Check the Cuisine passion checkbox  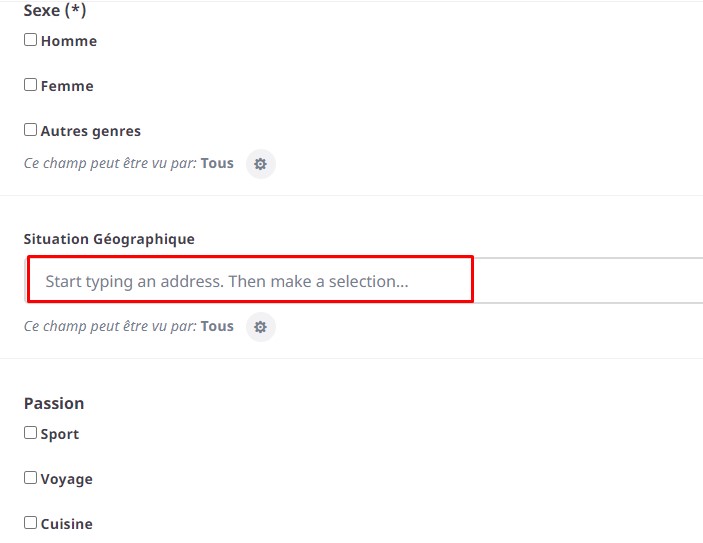[31, 523]
